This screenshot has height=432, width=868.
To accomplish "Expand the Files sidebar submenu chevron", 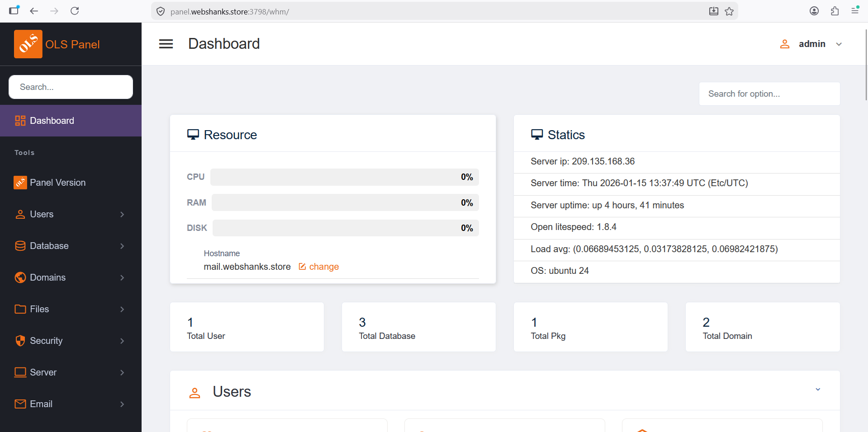I will click(x=122, y=309).
